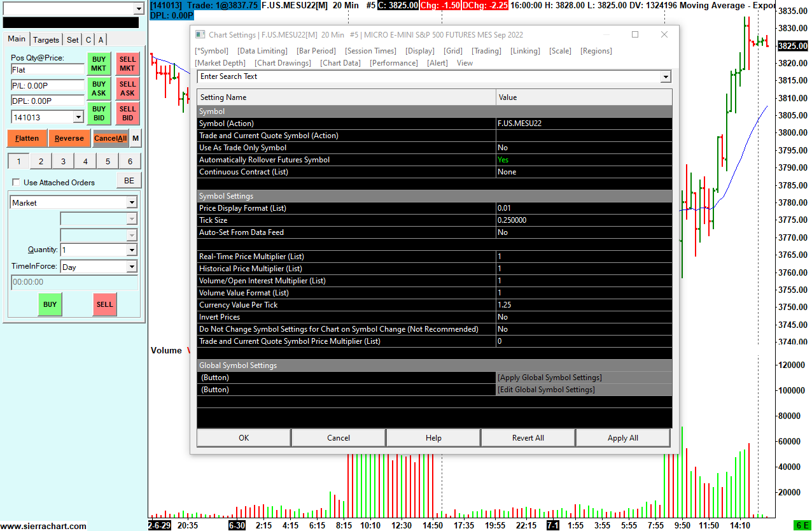Click the Symbol (Action) value F.US.MESU22
This screenshot has width=812, height=531.
point(584,124)
